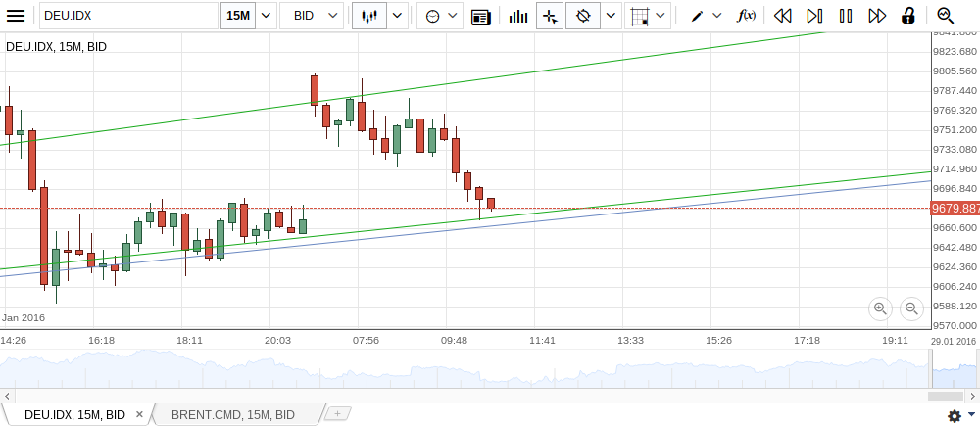Click the rewind playback button

[782, 16]
